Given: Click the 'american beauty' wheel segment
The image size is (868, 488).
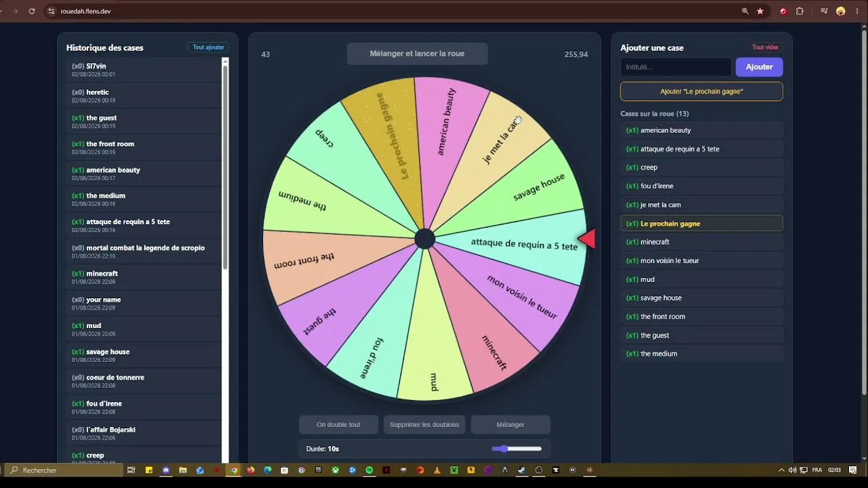Looking at the screenshot, I should click(446, 122).
